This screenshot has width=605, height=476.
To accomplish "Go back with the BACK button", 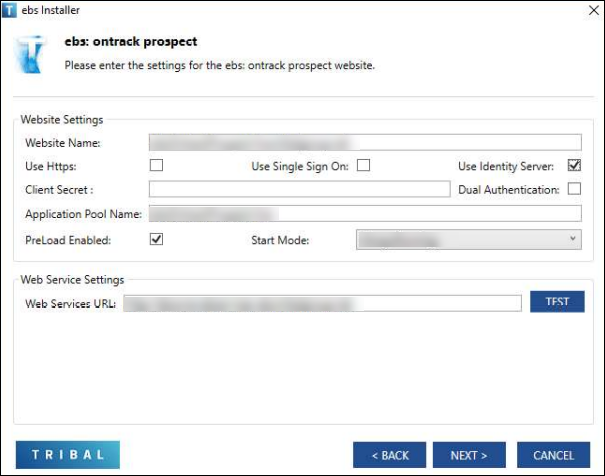I will tap(390, 455).
